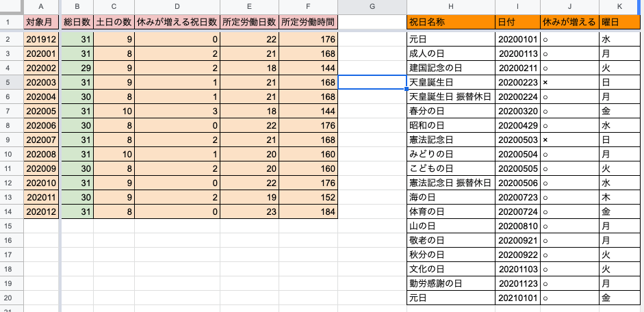Click the みどりの日 cell
The image size is (644, 312).
click(451, 155)
